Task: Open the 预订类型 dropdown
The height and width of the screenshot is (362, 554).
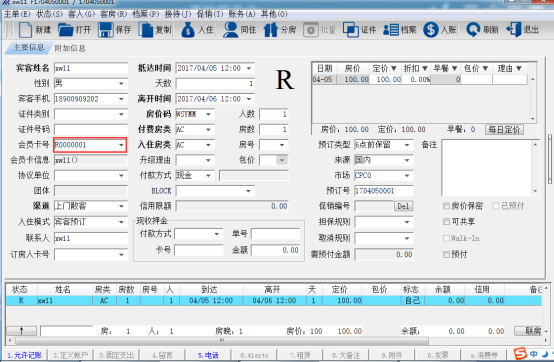Action: pyautogui.click(x=407, y=145)
